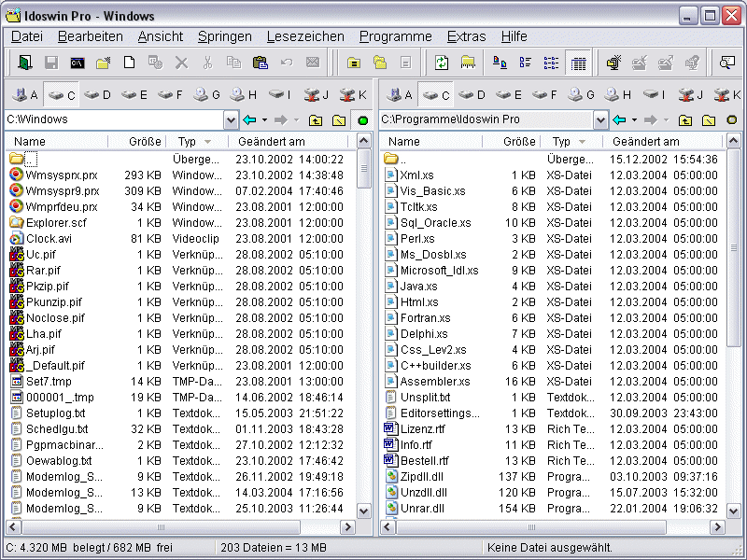Sort right panel by Geändert am column
Viewport: 747px width, 560px height.
[663, 142]
